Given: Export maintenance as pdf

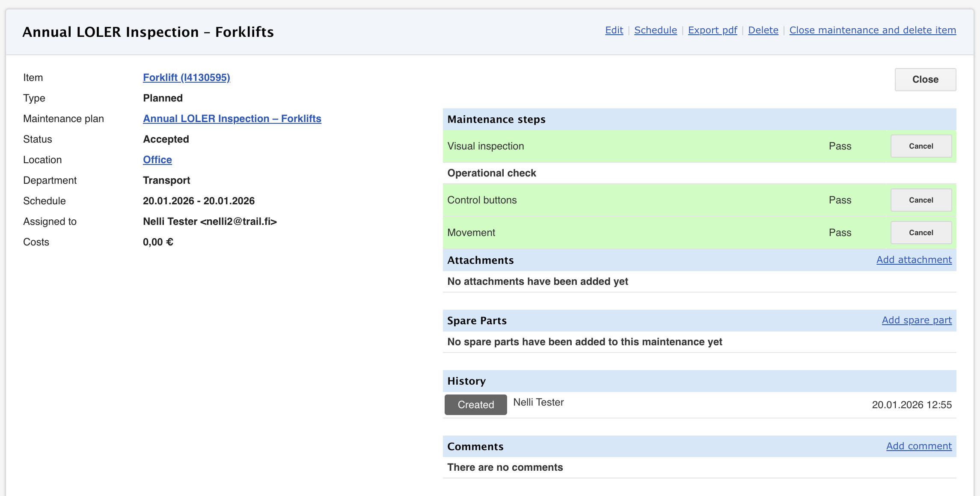Looking at the screenshot, I should click(712, 30).
